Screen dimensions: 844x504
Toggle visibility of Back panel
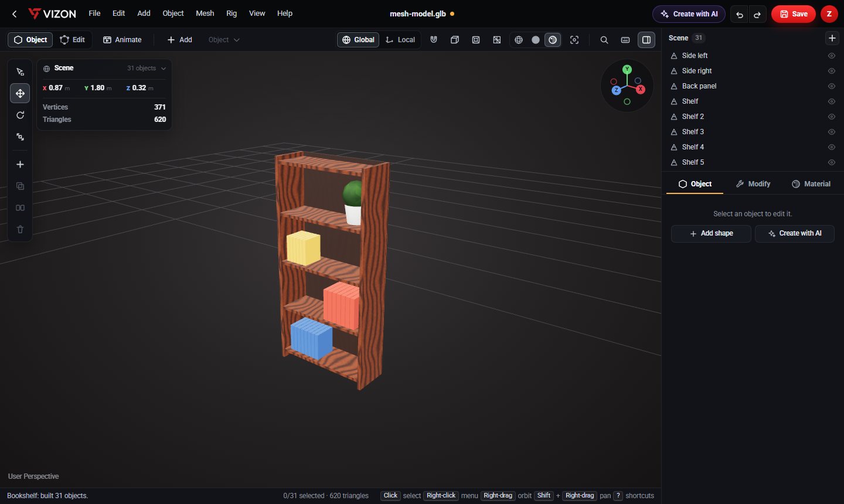832,86
